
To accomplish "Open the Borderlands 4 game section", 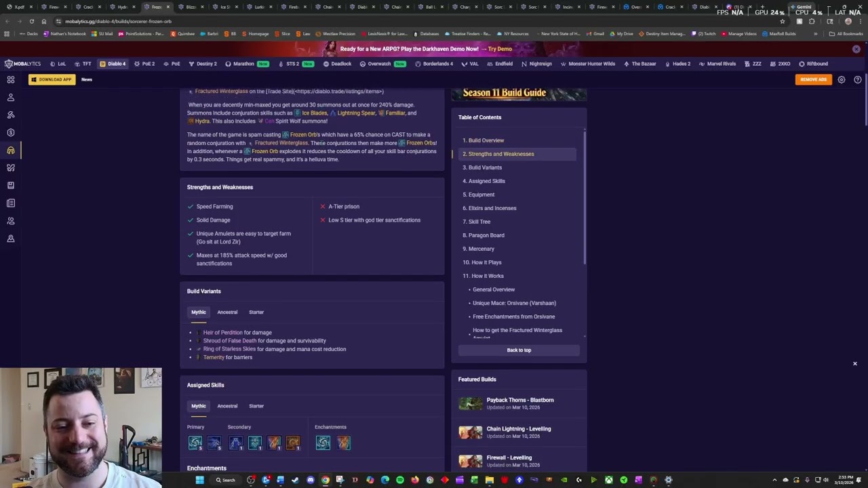I will [x=434, y=64].
